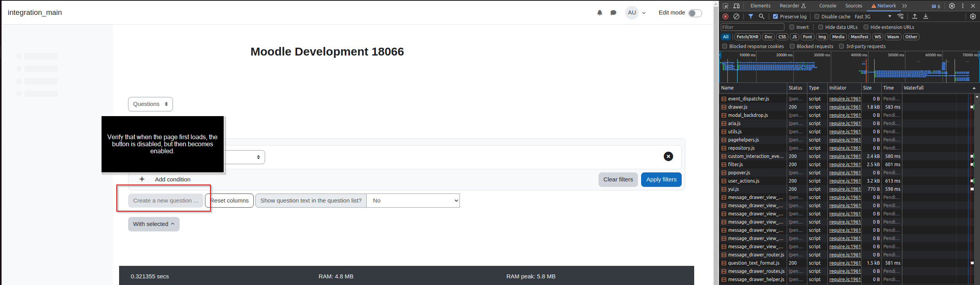Viewport: 980px width, 285px height.
Task: Filter requests by Fetch/XHR
Action: click(747, 37)
